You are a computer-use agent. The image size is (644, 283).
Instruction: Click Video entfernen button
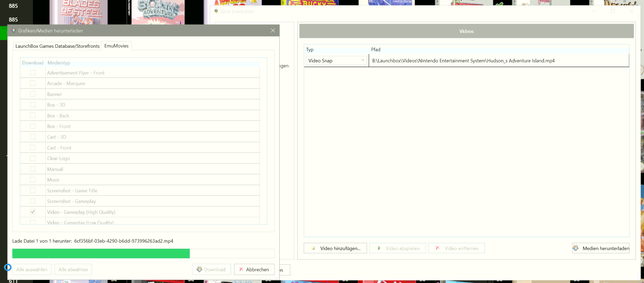[x=456, y=248]
